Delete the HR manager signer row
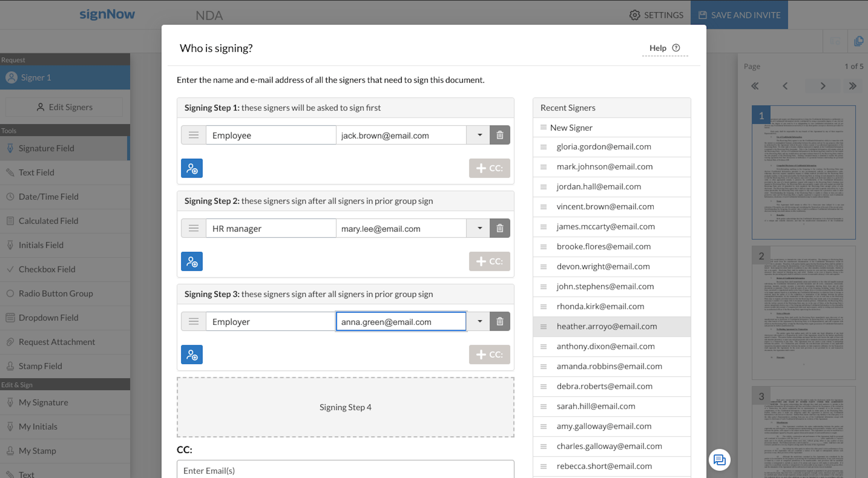This screenshot has width=868, height=478. coord(500,228)
